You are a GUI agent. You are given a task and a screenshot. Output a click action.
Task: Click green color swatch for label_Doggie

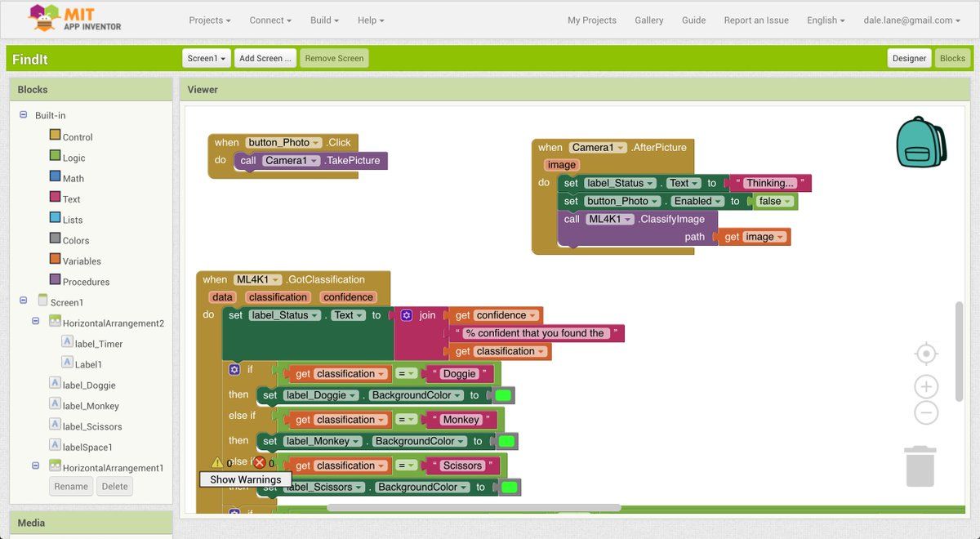point(503,395)
